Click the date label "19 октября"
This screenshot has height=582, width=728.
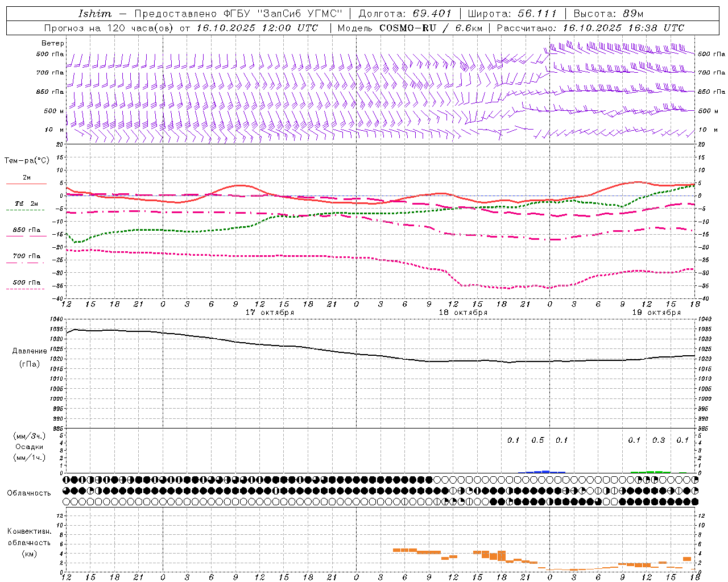(656, 313)
